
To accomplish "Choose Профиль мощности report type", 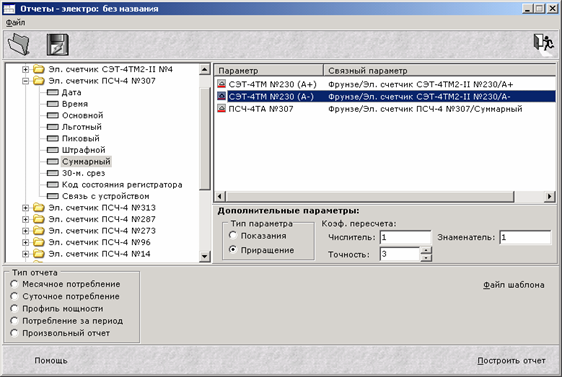I will coord(14,309).
